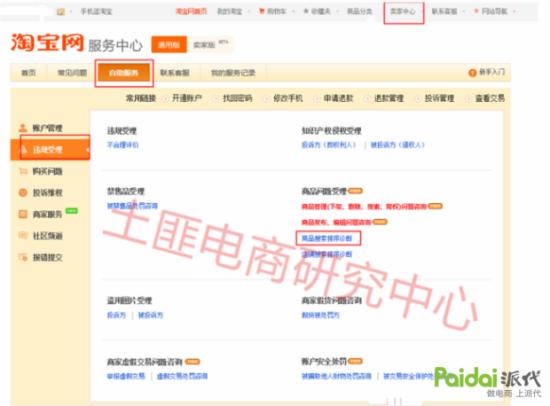Click the icon for 社区频道 in sidebar
550x406 pixels.
tap(23, 236)
